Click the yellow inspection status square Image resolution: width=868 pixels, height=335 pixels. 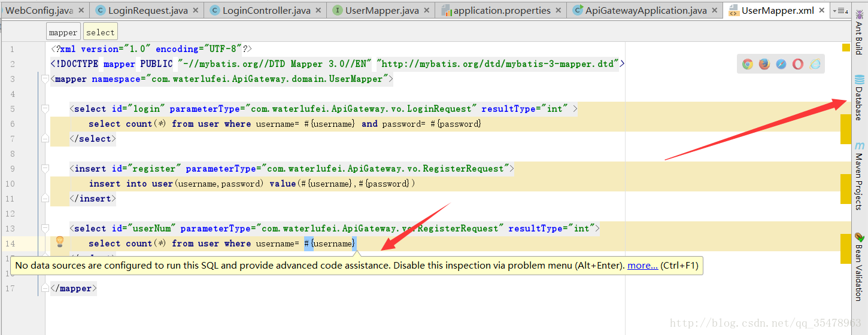point(846,48)
